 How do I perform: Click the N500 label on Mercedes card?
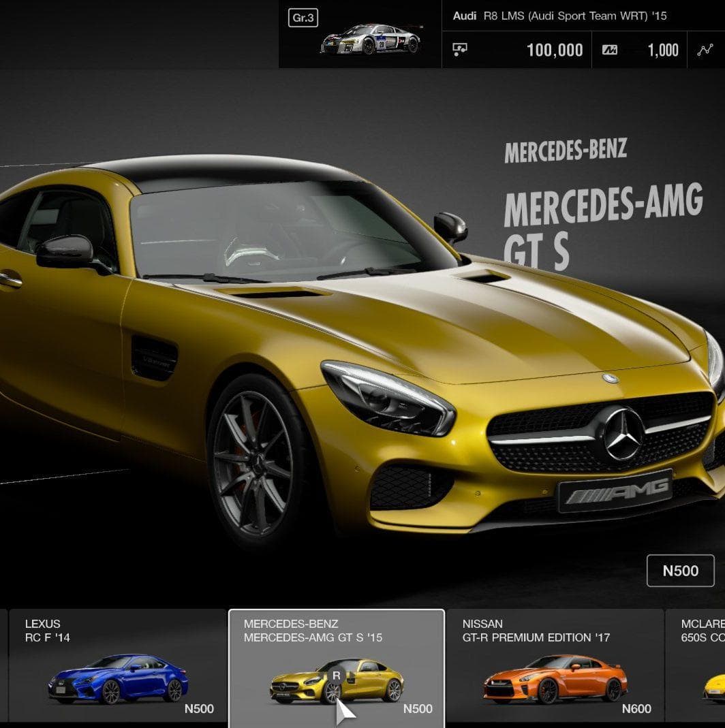418,709
